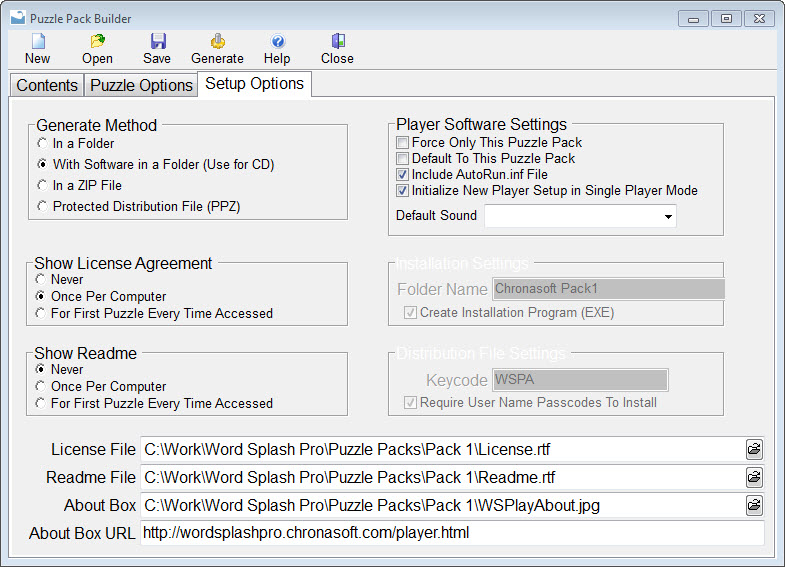785x567 pixels.
Task: Open a puzzle pack with Open icon
Action: pyautogui.click(x=97, y=42)
